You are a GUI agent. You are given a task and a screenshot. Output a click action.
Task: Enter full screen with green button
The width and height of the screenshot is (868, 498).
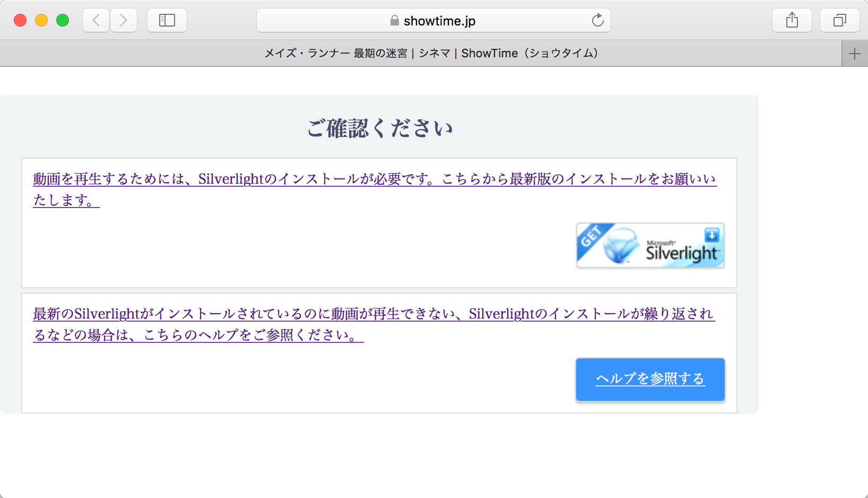pos(63,20)
